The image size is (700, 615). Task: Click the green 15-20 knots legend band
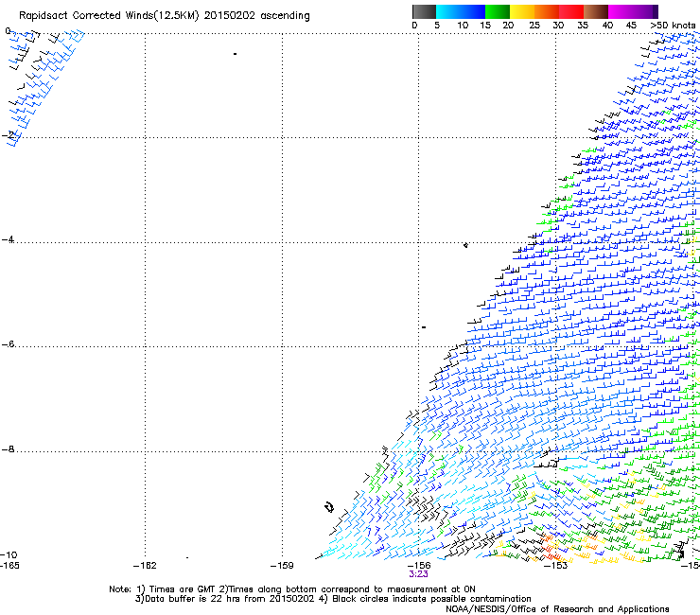(498, 11)
